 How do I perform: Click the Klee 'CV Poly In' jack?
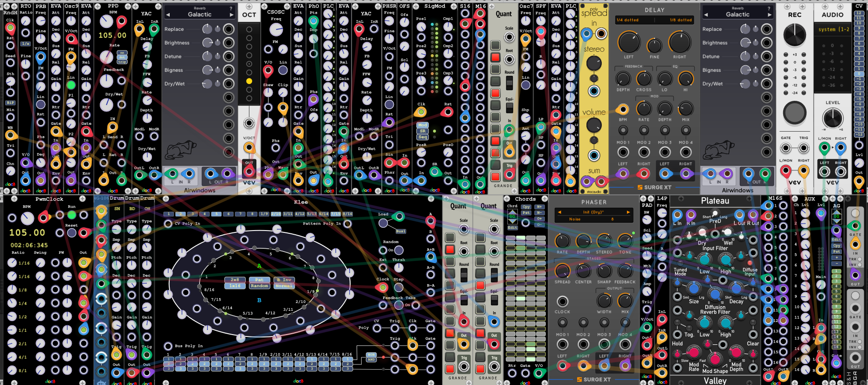(x=168, y=224)
